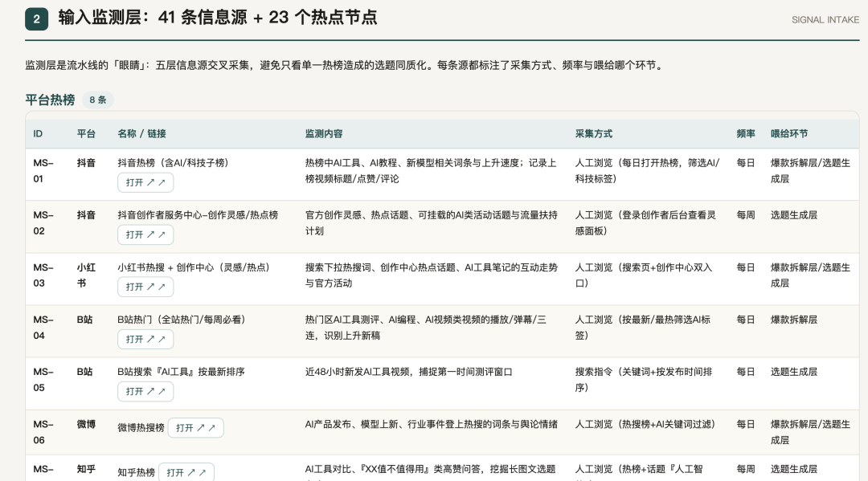Click 爆款拆解层/选题生成层 cell in row MS-06
The image size is (868, 481).
click(810, 432)
